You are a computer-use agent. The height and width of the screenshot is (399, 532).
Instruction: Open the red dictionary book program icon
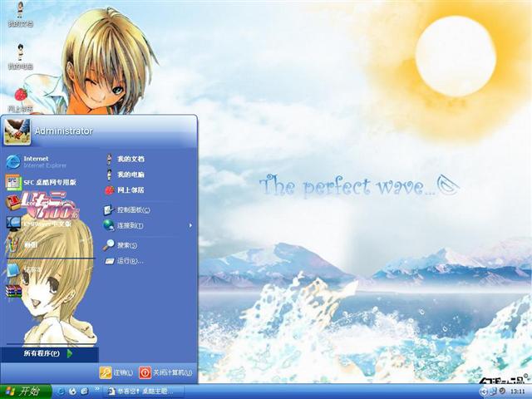[13, 203]
